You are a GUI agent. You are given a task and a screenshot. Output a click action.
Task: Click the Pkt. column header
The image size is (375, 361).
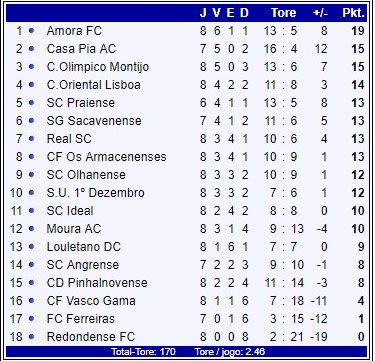point(353,13)
